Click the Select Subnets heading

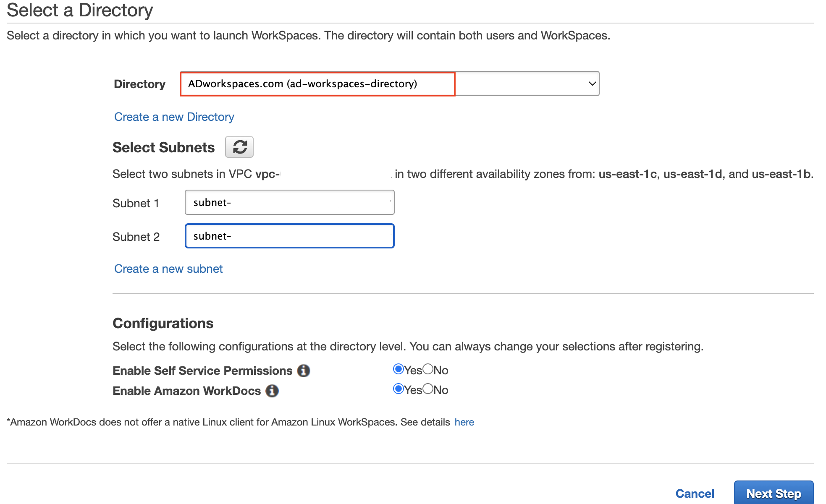[x=163, y=147]
